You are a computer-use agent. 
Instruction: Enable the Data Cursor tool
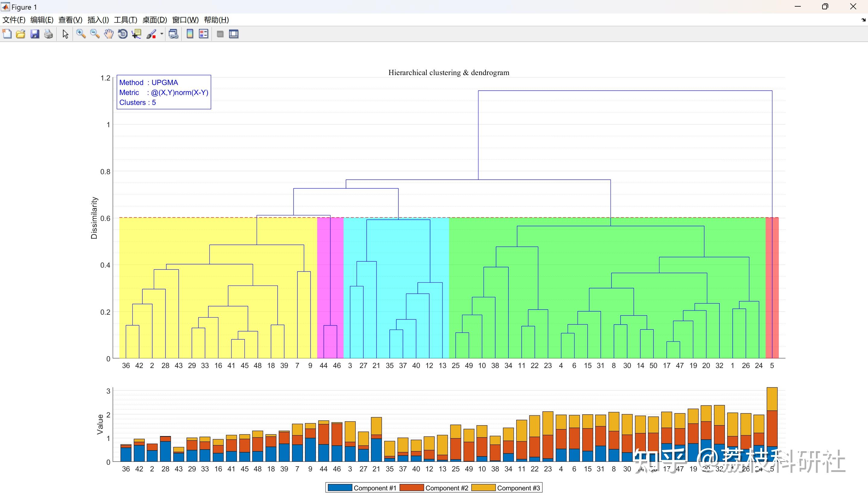click(x=137, y=34)
